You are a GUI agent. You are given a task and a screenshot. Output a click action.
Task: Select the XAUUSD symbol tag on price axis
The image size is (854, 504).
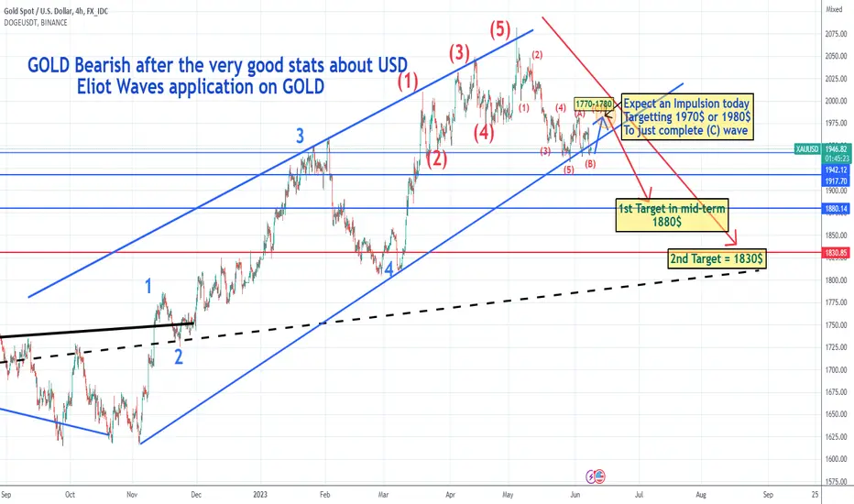[807, 149]
